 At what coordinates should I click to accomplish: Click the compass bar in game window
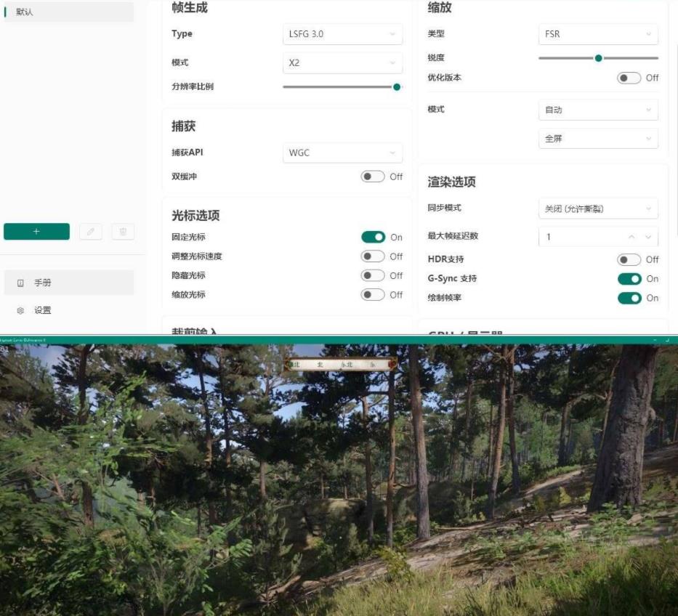340,365
